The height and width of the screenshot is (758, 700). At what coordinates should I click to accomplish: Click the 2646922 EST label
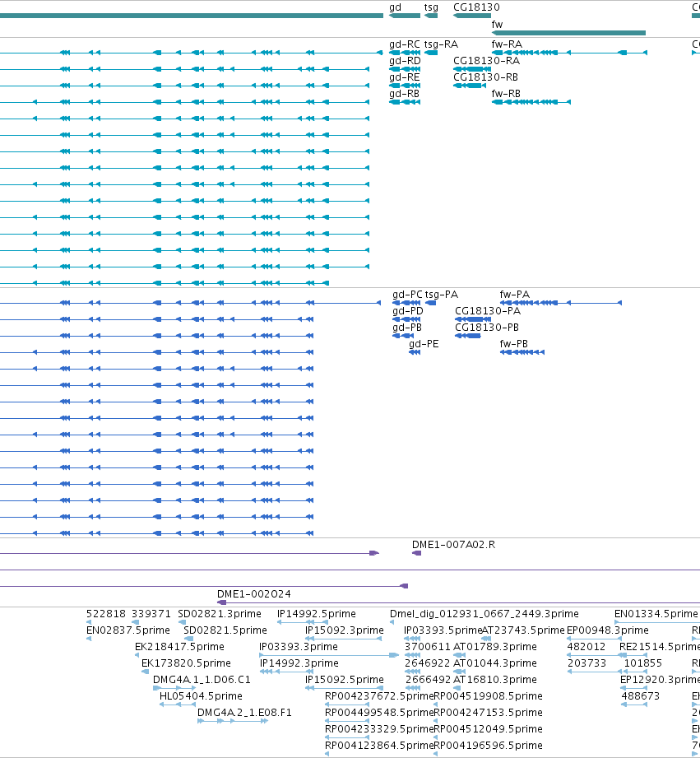[x=428, y=663]
